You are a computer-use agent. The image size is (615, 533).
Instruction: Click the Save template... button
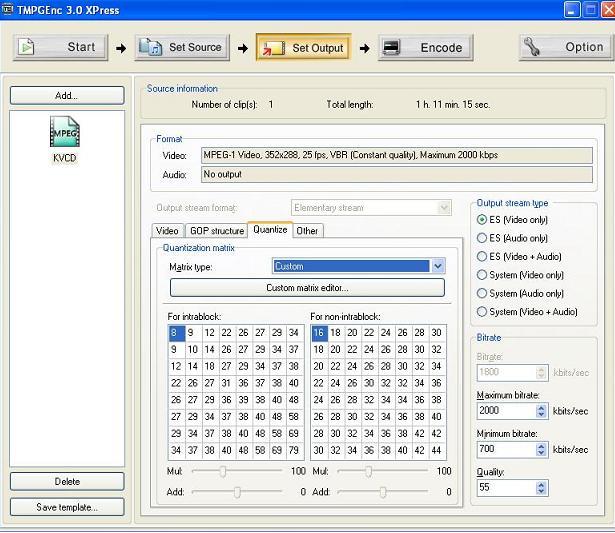click(67, 507)
